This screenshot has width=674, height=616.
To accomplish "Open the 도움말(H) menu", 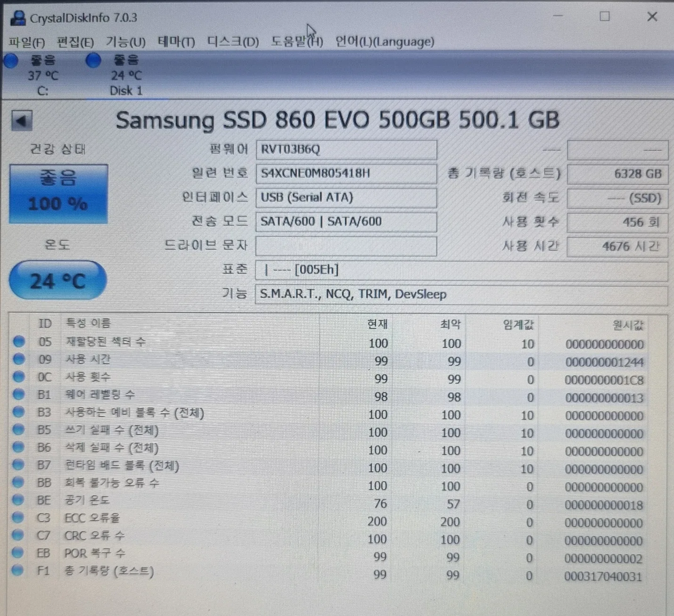I will tap(296, 42).
